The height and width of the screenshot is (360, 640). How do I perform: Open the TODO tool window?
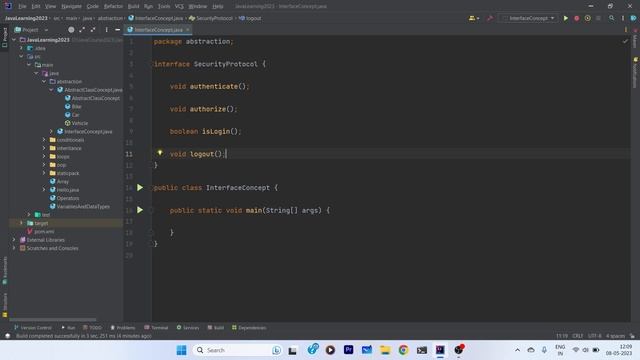[x=92, y=328]
